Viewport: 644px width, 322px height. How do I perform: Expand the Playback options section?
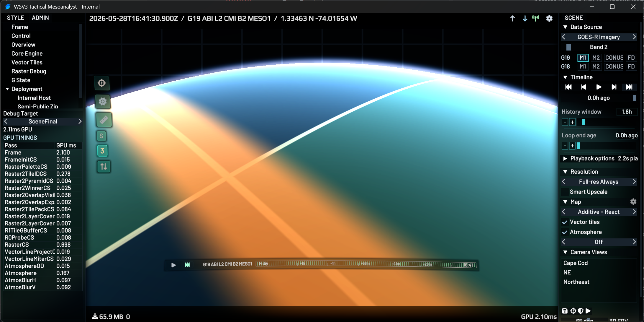[565, 158]
